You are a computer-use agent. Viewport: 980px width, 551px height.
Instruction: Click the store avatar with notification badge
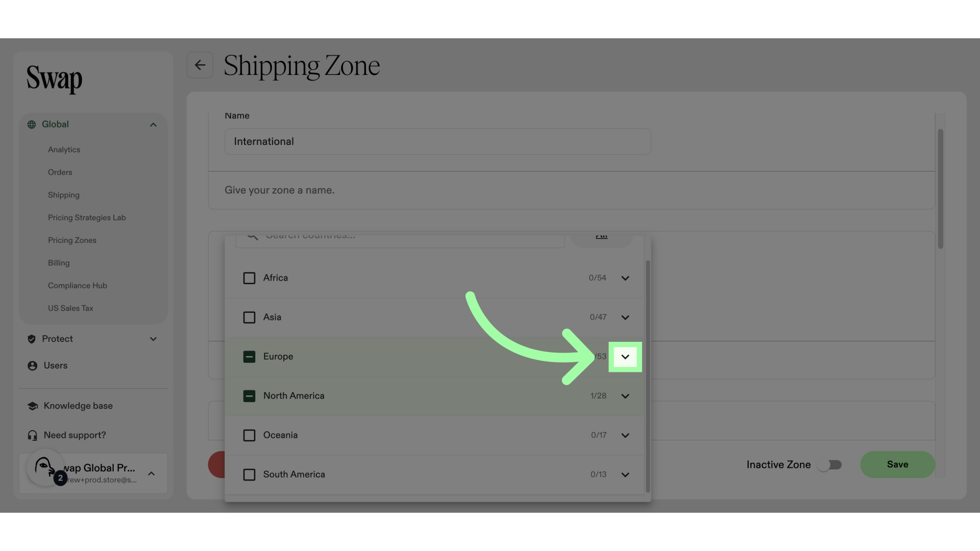coord(45,467)
